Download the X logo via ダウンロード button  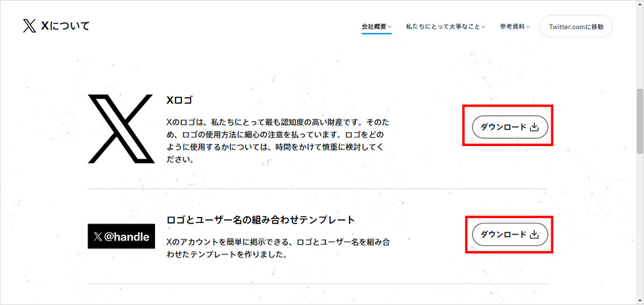click(x=510, y=127)
